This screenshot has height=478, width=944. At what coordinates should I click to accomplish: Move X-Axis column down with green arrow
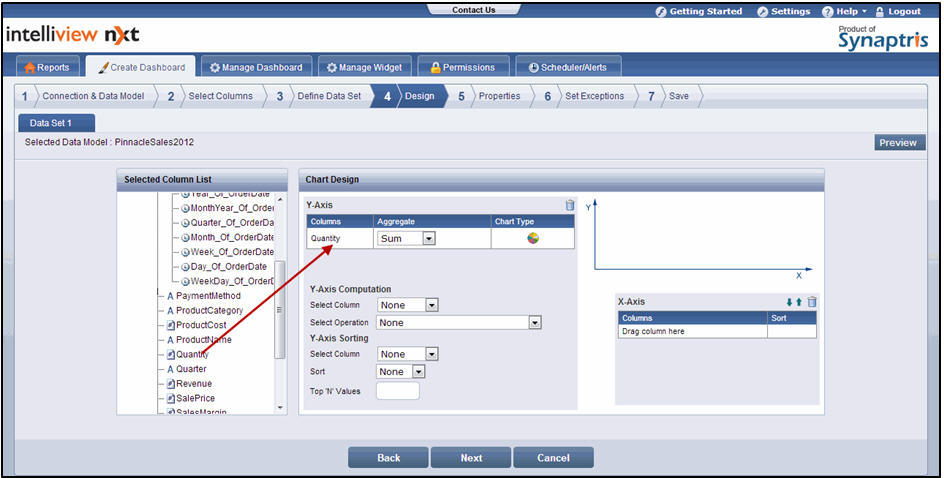tap(789, 302)
